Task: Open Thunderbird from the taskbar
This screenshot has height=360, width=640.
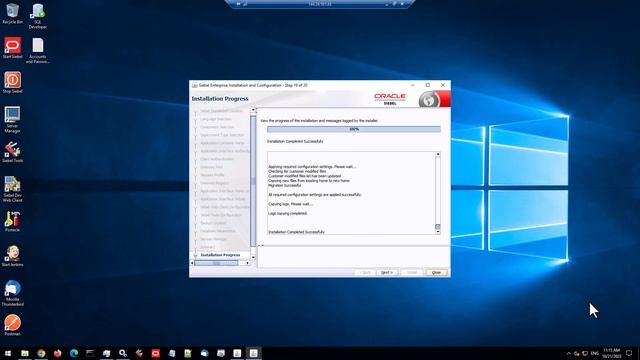Action: pos(204,353)
